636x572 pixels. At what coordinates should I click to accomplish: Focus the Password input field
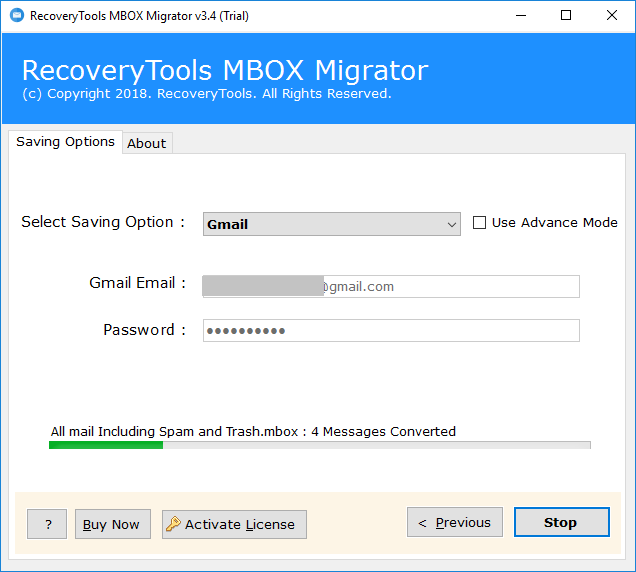click(x=391, y=330)
